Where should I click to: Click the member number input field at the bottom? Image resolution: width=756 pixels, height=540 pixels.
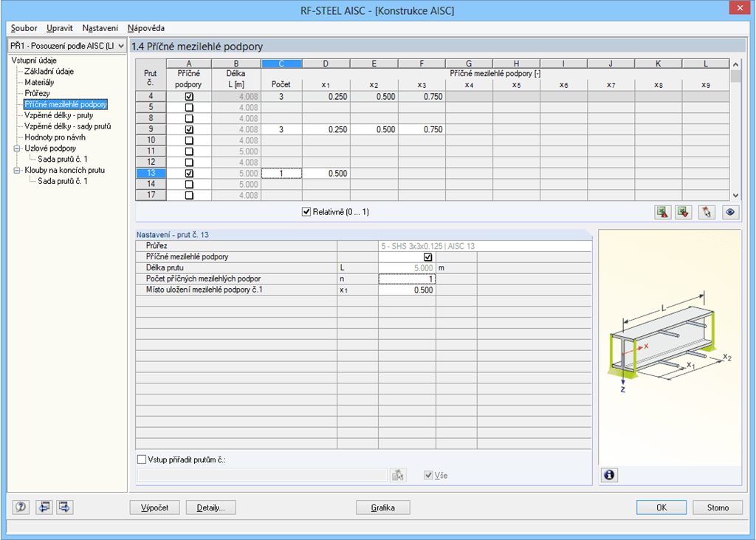[x=262, y=475]
